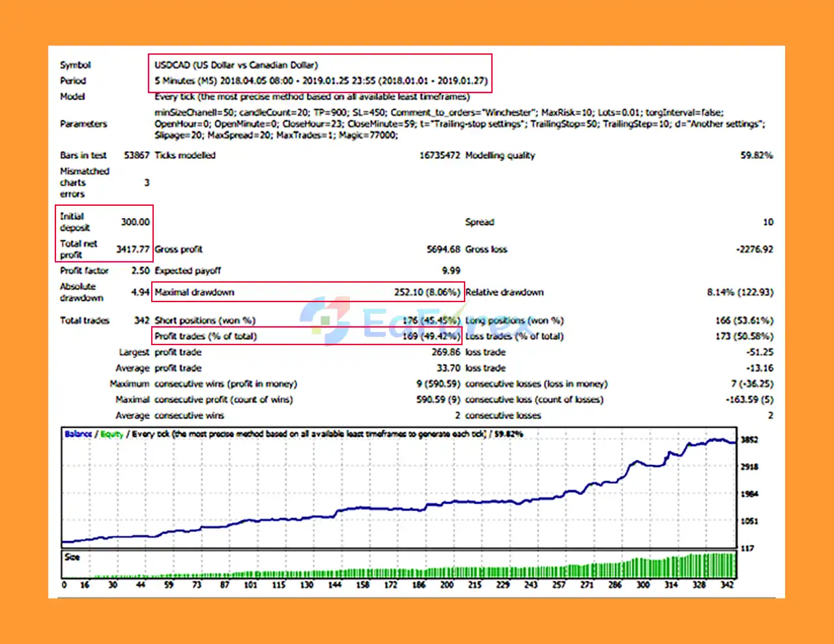
Task: Select the Profit factor value 2.50
Action: [x=140, y=271]
